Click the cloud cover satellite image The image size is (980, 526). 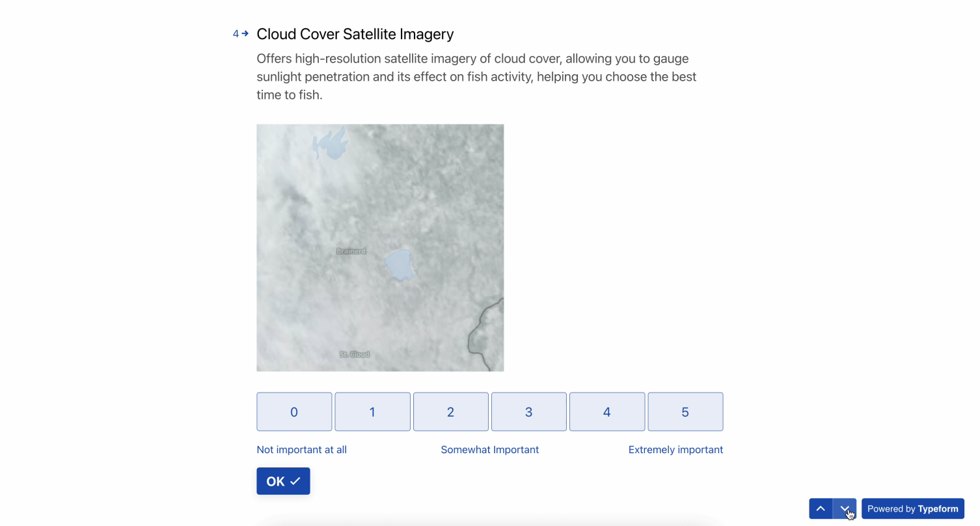pyautogui.click(x=380, y=248)
